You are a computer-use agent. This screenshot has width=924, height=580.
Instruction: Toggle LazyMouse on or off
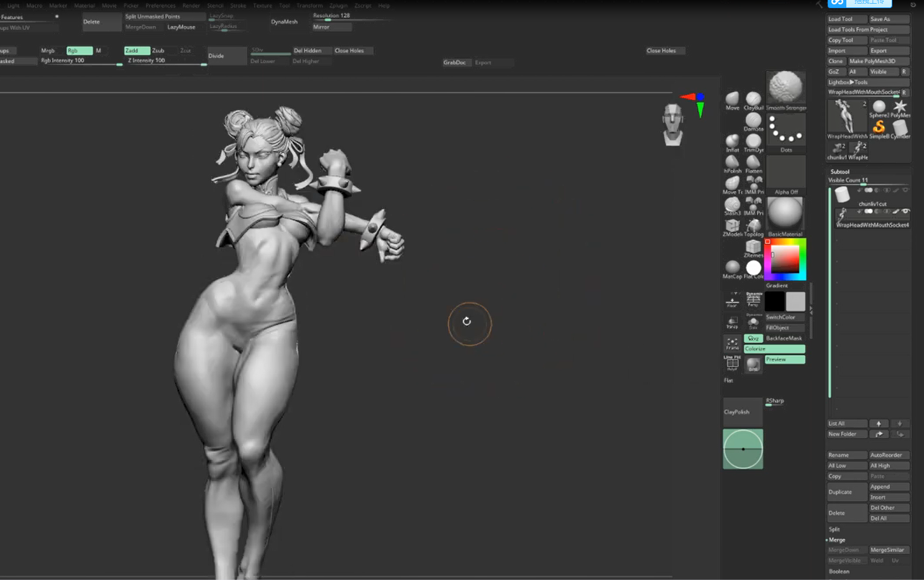coord(181,27)
